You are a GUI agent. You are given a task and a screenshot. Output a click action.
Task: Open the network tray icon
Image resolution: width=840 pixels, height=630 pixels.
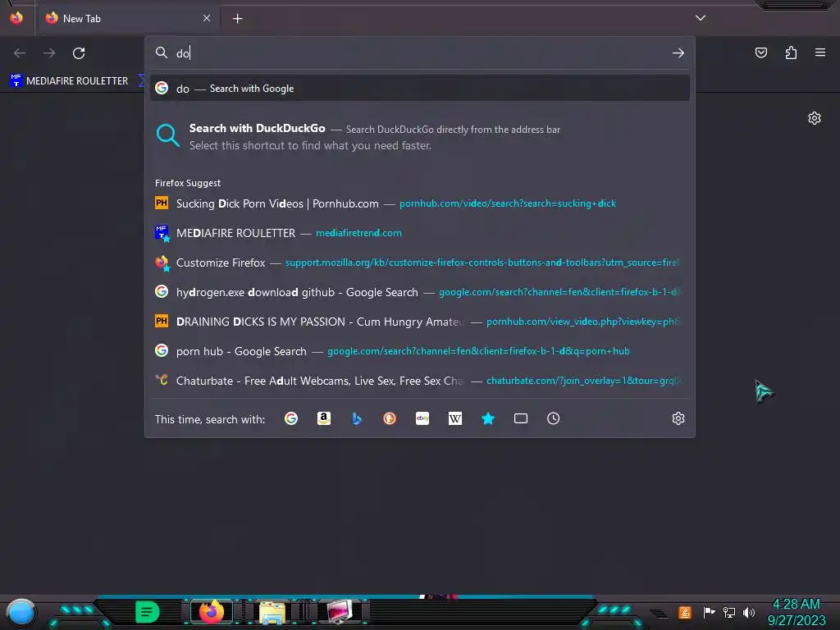(x=729, y=612)
